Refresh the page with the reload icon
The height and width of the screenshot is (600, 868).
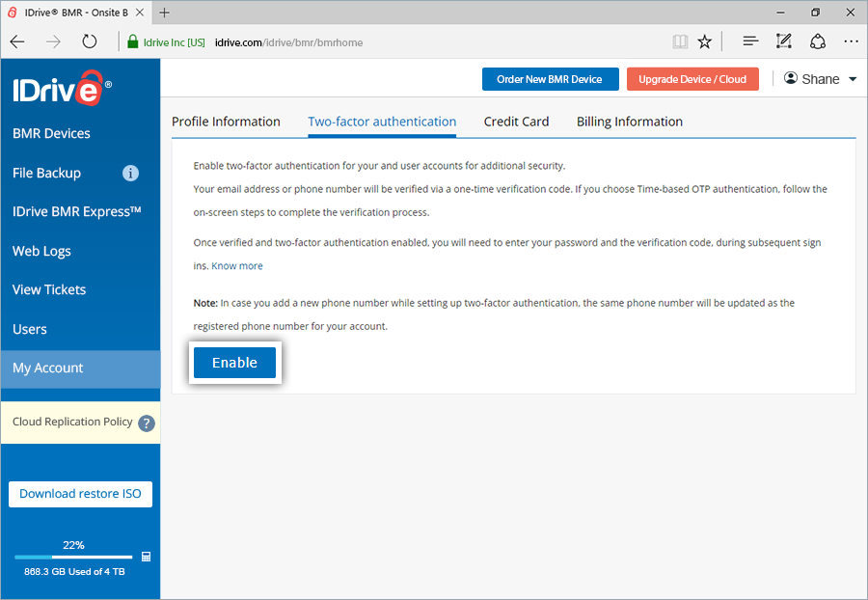click(90, 41)
